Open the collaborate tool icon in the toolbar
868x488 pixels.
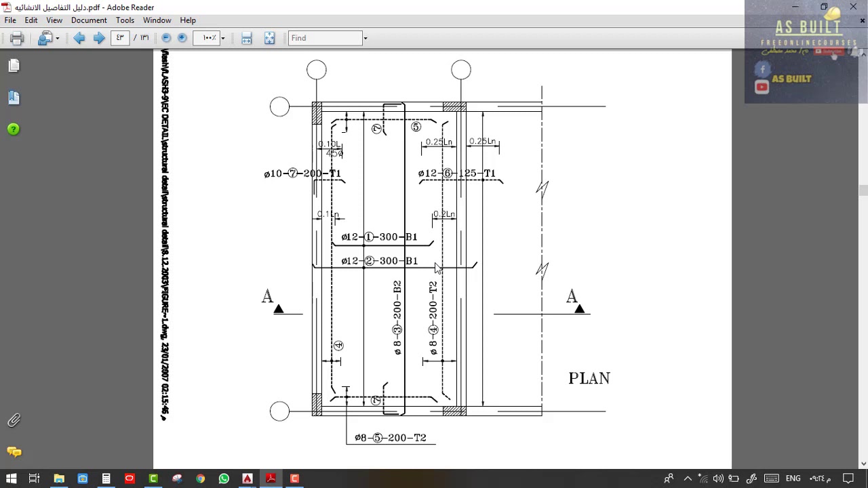[x=45, y=38]
